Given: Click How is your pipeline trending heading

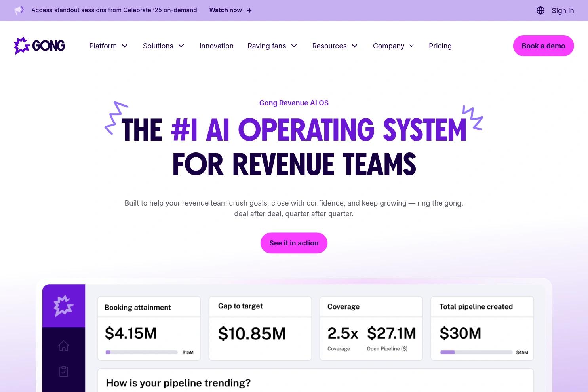Looking at the screenshot, I should pos(178,383).
